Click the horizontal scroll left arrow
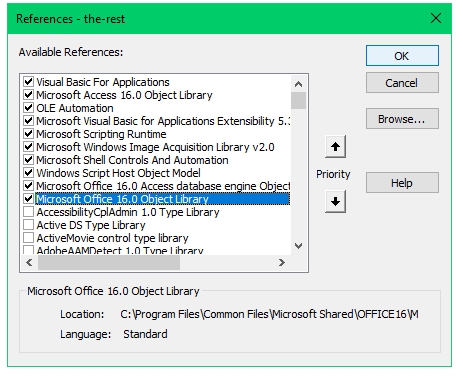The width and height of the screenshot is (463, 376). tap(29, 263)
